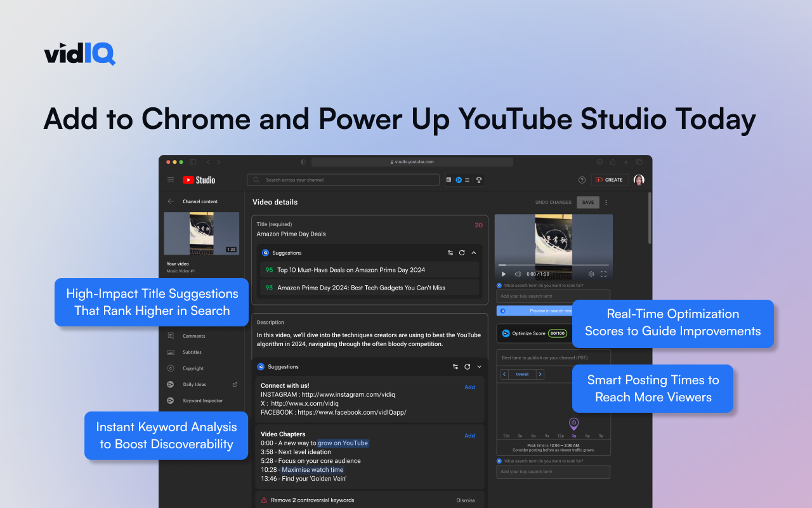Click the 'grow on YouTube' highlighted keyword
This screenshot has width=812, height=508.
(x=343, y=443)
